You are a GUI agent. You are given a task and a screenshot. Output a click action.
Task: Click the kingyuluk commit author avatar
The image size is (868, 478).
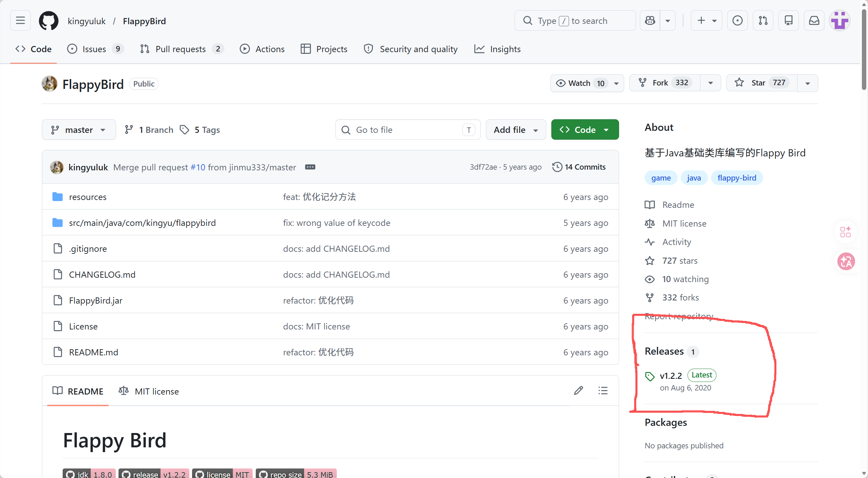[x=57, y=167]
